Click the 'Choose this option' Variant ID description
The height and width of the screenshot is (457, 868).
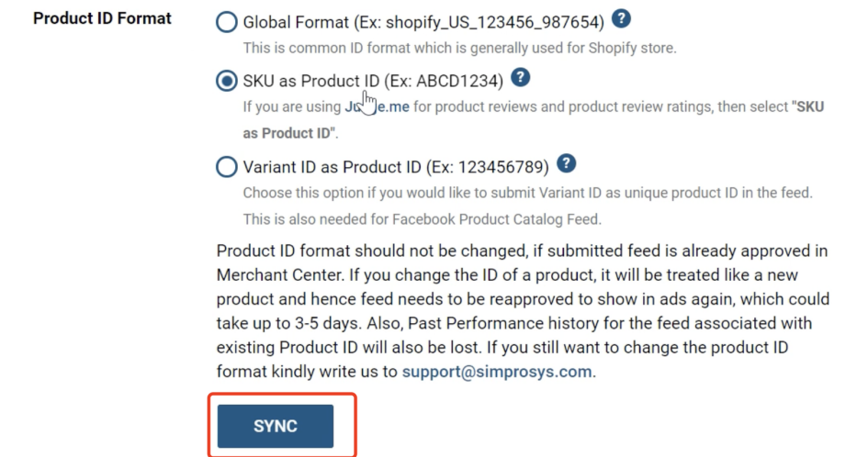pyautogui.click(x=527, y=193)
